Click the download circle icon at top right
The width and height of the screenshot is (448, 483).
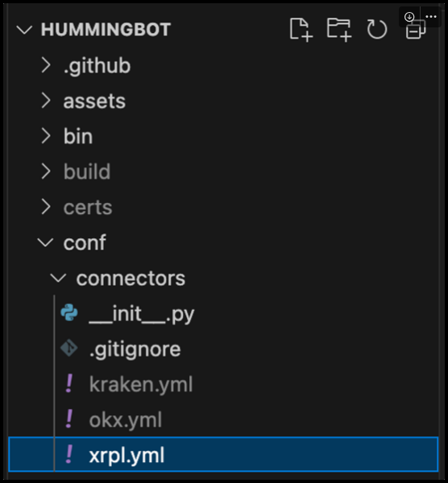pyautogui.click(x=409, y=17)
